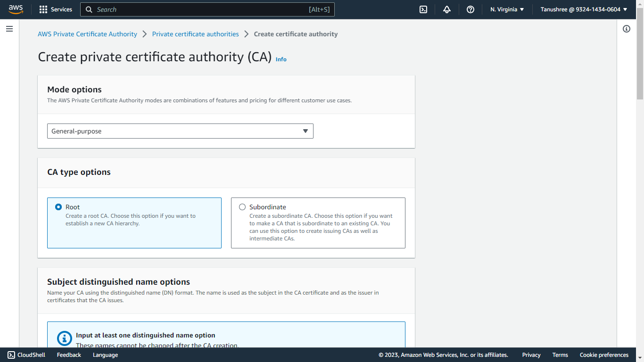
Task: Open Private certificate authorities breadcrumb
Action: (196, 34)
